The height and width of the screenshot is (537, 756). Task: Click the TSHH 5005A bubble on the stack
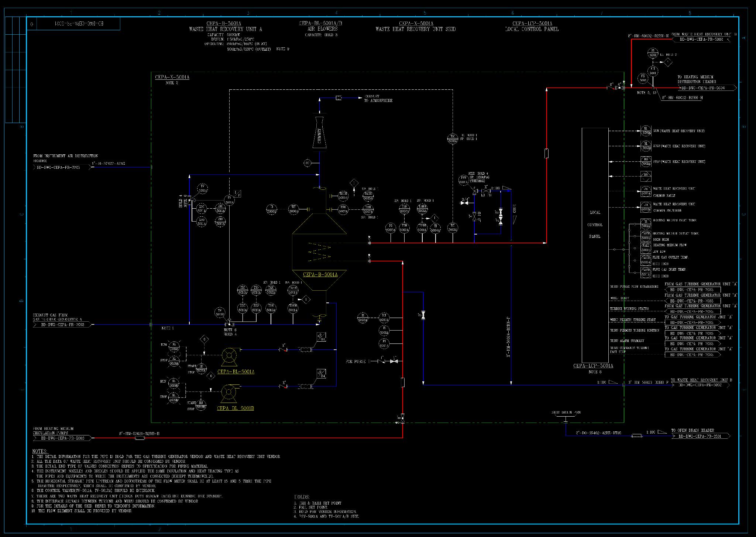tap(343, 195)
